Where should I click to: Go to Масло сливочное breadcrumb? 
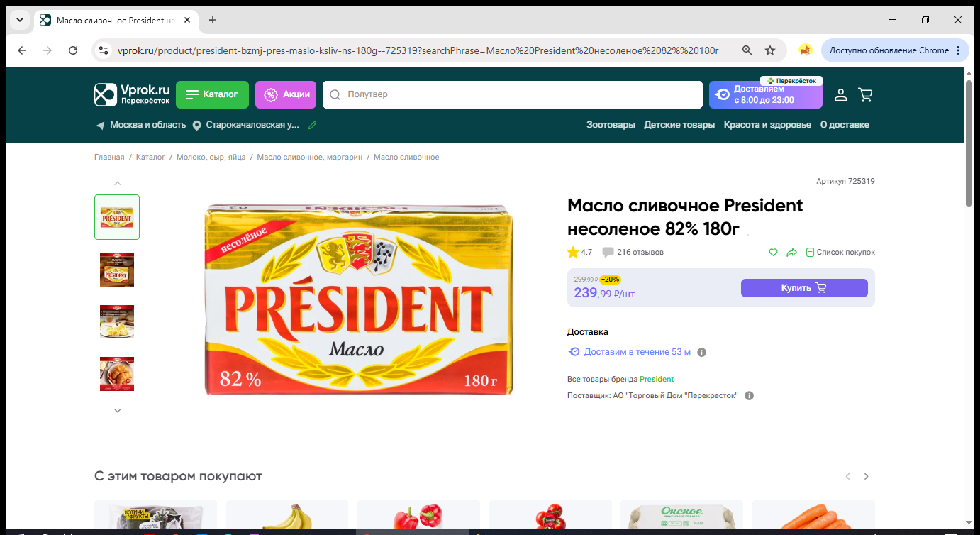coord(406,157)
